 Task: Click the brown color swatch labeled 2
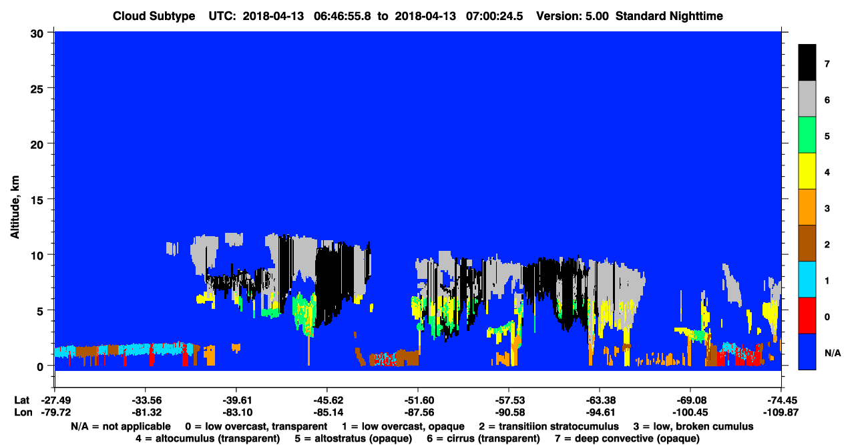(807, 243)
